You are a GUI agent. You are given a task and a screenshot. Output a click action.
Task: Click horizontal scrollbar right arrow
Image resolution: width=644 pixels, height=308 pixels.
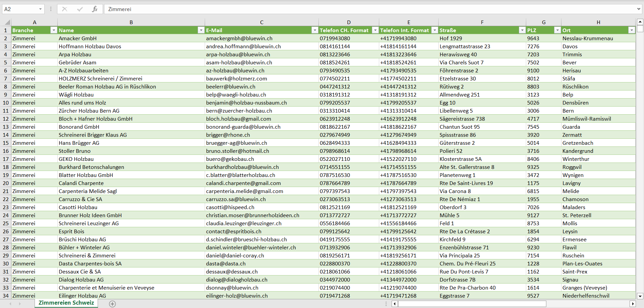tap(633, 304)
